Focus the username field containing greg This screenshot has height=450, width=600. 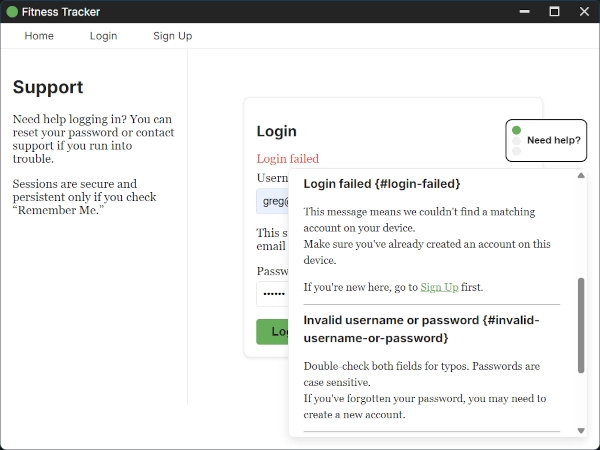point(272,201)
